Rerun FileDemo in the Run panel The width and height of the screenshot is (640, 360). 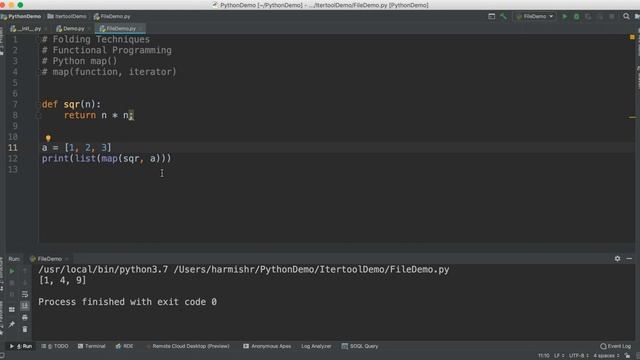click(x=12, y=271)
